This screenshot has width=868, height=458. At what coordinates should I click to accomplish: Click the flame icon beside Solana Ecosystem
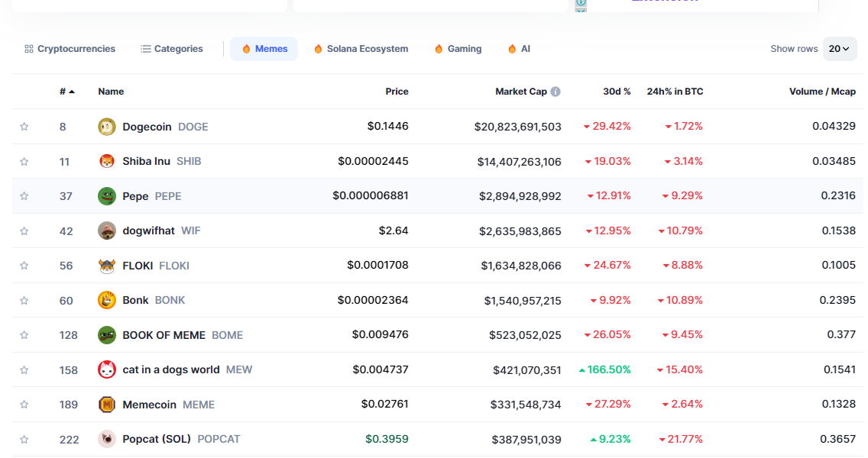pos(319,49)
